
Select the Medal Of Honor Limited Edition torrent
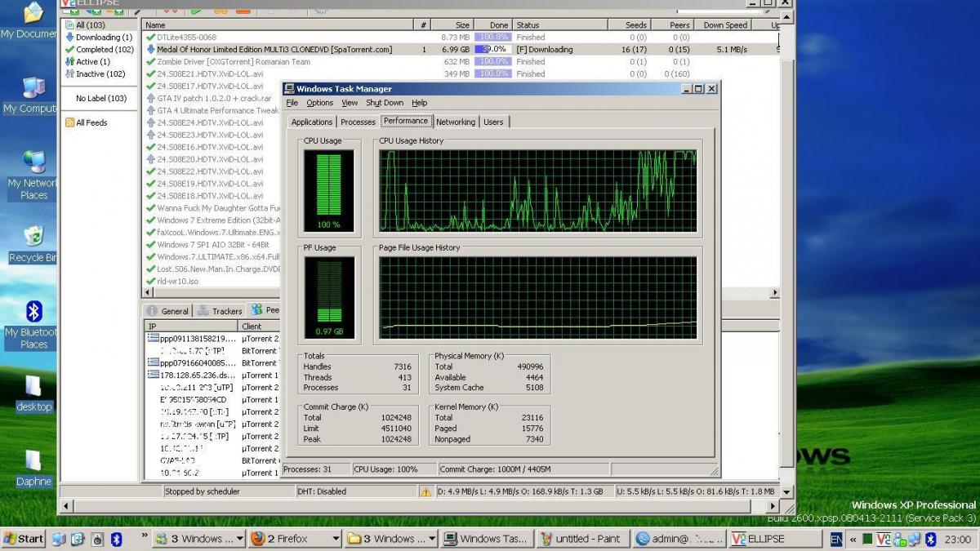460,50
